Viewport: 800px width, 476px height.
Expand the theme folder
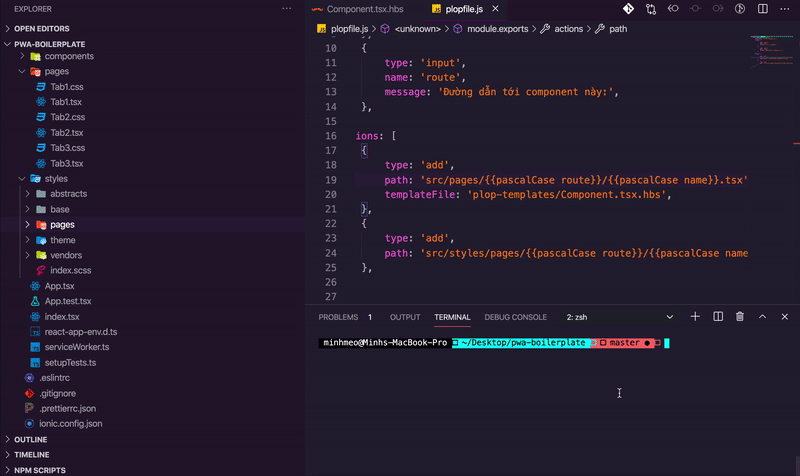(63, 240)
